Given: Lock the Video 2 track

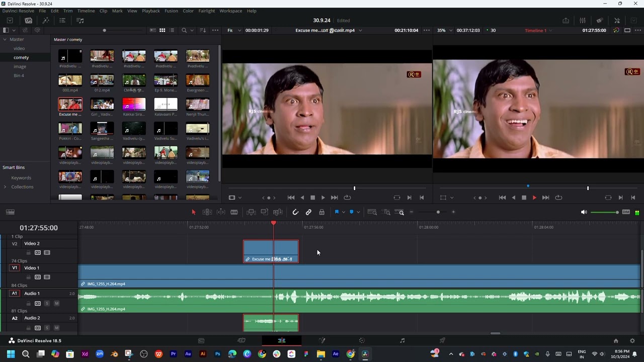Looking at the screenshot, I should pyautogui.click(x=29, y=252).
